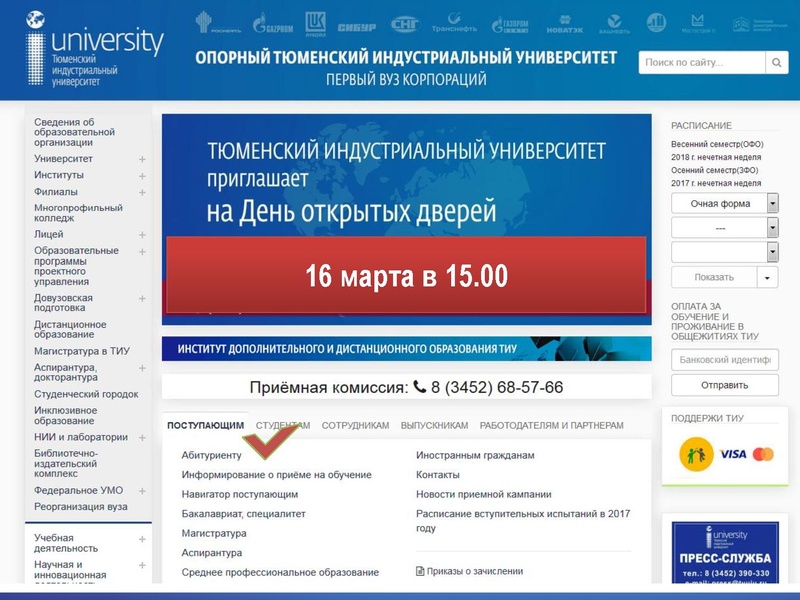The image size is (800, 600).
Task: Click the search magnifier icon
Action: (777, 62)
